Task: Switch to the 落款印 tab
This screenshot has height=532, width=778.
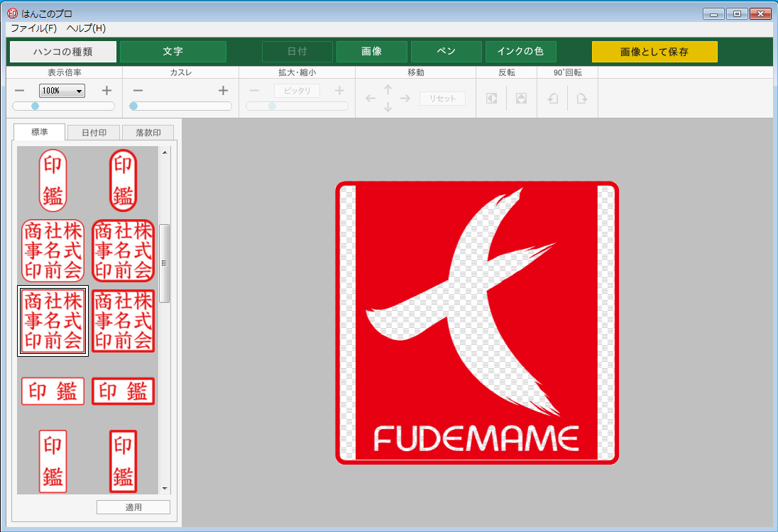Action: click(148, 133)
